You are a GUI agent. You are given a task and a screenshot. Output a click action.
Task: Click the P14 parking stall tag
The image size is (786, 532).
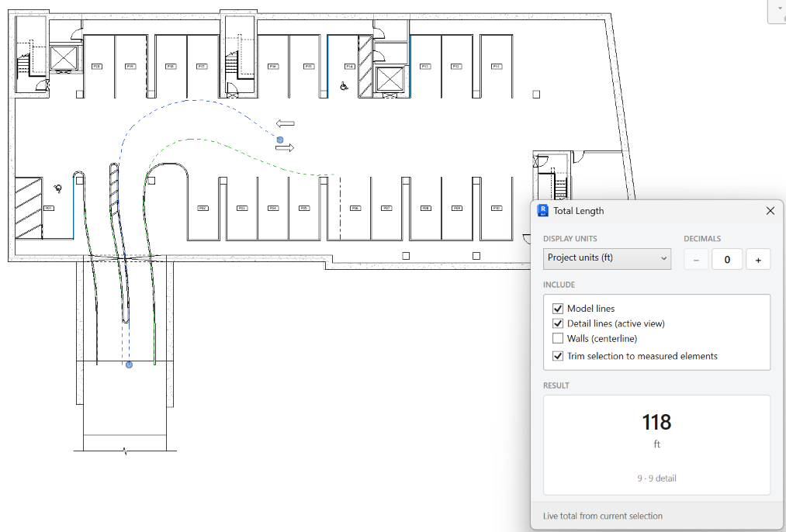tap(349, 66)
